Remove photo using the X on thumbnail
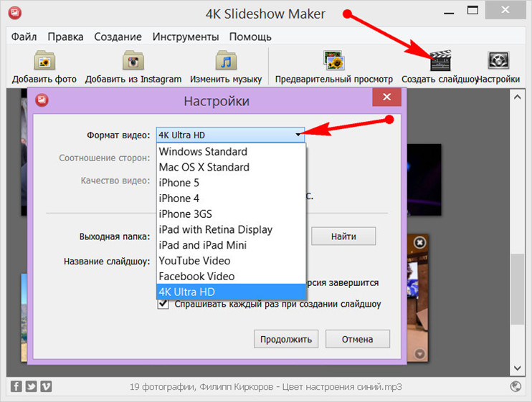This screenshot has height=402, width=532. tap(419, 242)
